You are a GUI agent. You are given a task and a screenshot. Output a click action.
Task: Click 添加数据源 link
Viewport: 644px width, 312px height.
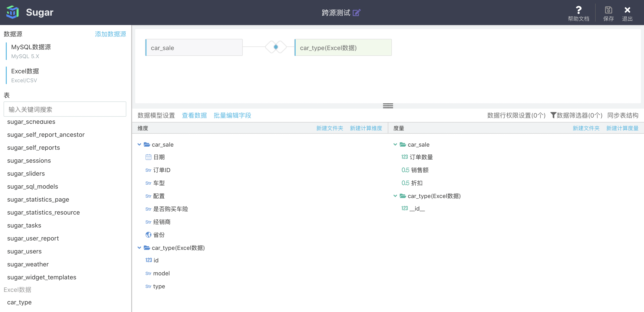tap(110, 34)
